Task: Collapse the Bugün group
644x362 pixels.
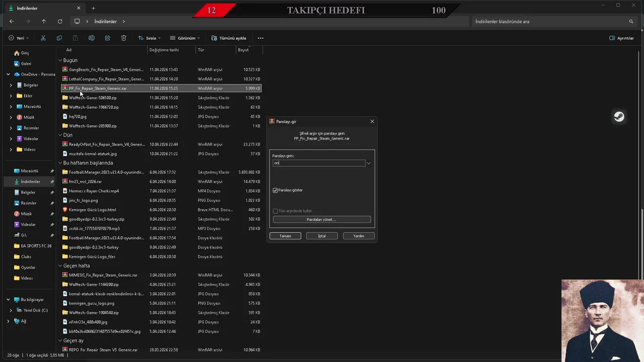Action: coord(60,60)
